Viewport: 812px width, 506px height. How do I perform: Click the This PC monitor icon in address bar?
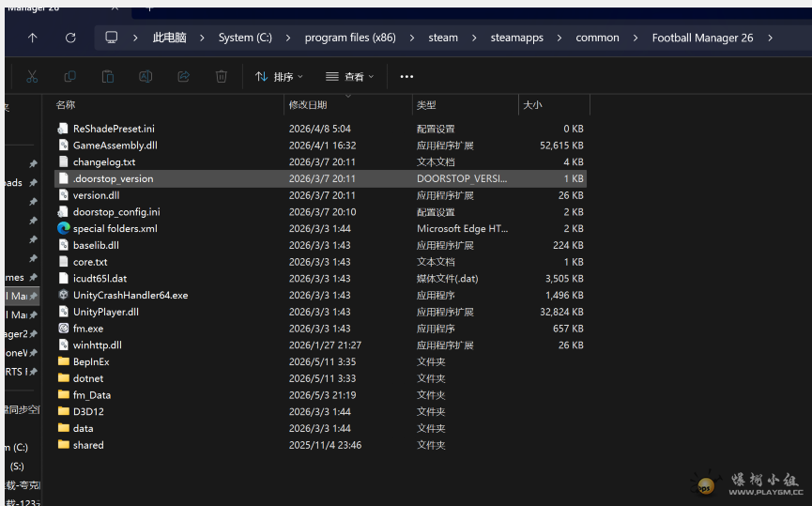[x=112, y=38]
